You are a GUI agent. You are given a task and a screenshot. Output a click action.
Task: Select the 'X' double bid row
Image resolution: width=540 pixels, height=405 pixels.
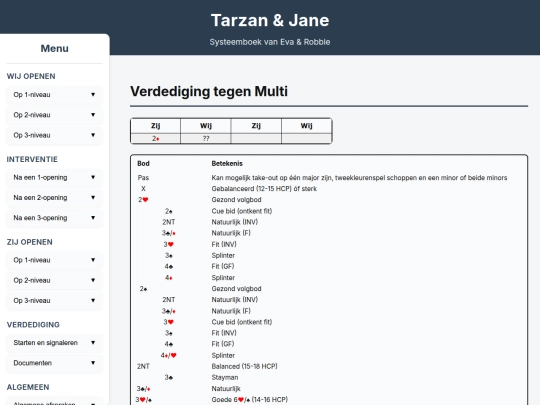pyautogui.click(x=329, y=189)
